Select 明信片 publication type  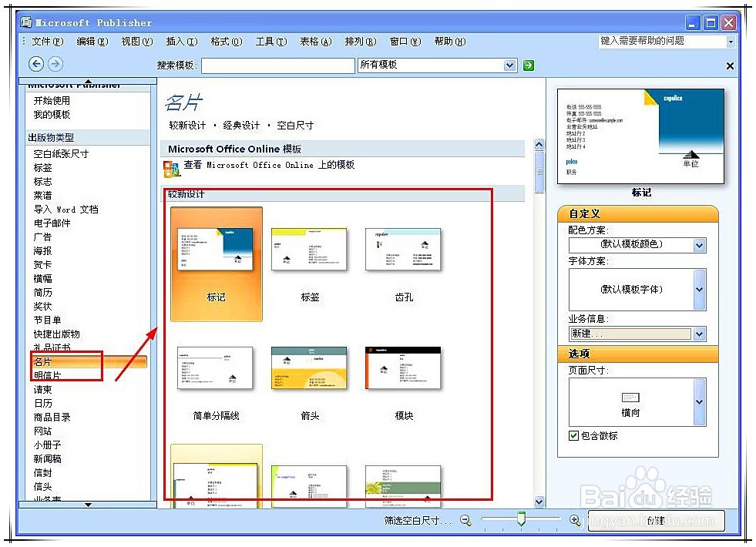tap(47, 376)
